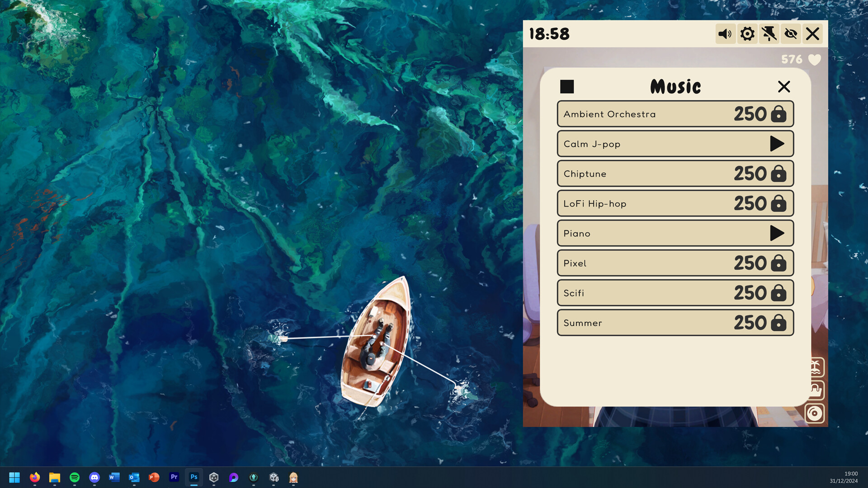Mute the sound using the speaker icon
Viewport: 868px width, 488px height.
(725, 33)
